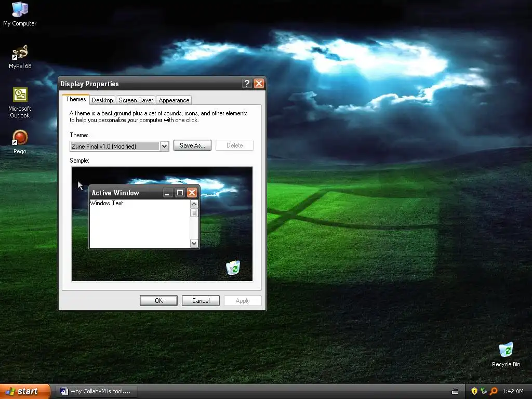Select the Pego desktop shortcut
This screenshot has width=532, height=399.
tap(20, 142)
